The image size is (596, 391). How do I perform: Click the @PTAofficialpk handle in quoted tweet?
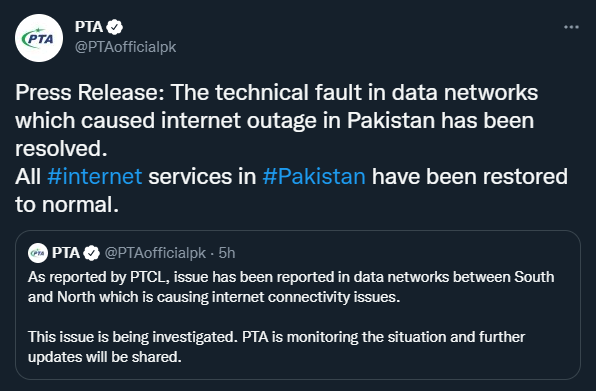coord(155,253)
